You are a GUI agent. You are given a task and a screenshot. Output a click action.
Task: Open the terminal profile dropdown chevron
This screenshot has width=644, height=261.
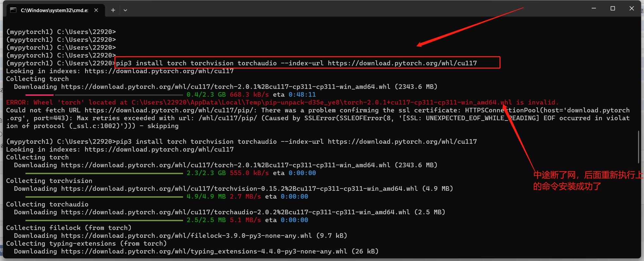click(125, 10)
